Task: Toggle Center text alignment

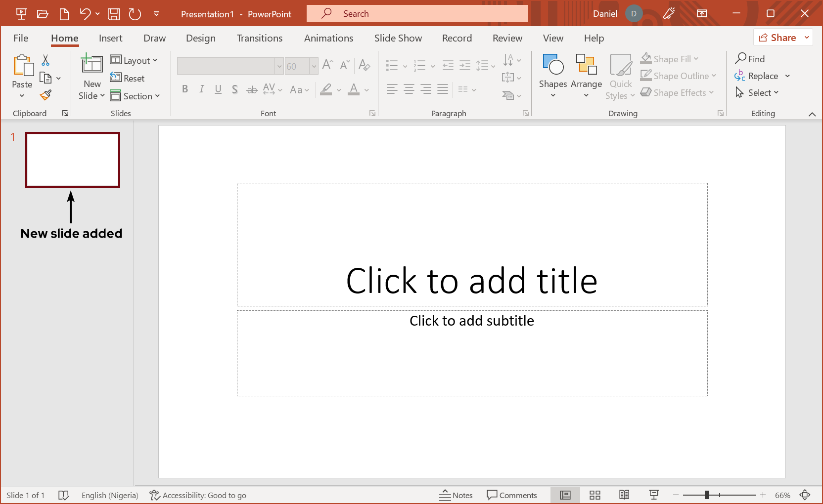Action: (409, 89)
